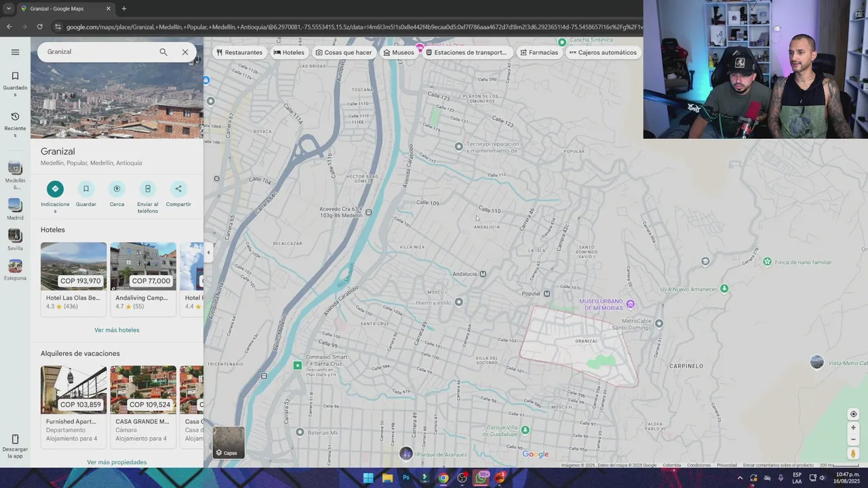Open Guardados saved places in sidebar

tap(15, 84)
